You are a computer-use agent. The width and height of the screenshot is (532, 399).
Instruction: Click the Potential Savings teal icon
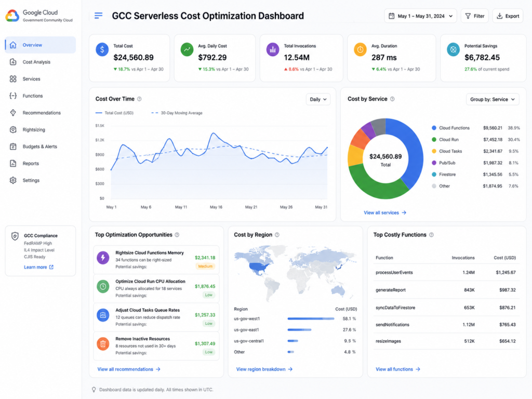pyautogui.click(x=453, y=49)
